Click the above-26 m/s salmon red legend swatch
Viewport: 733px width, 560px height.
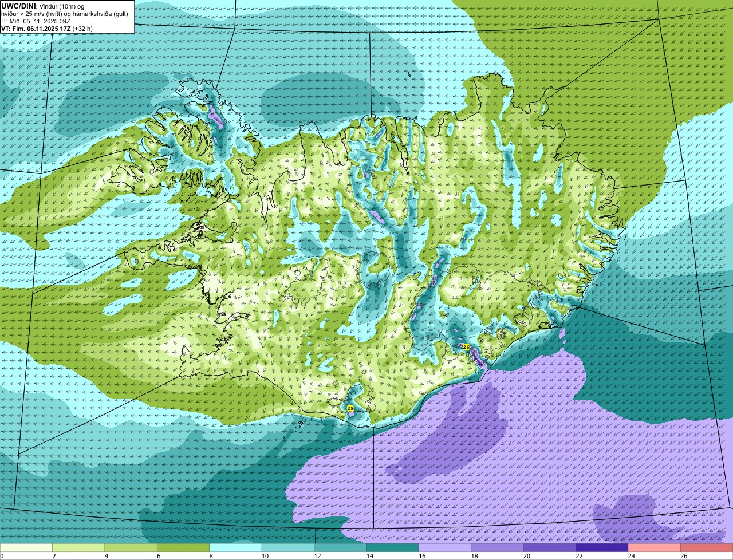707,548
